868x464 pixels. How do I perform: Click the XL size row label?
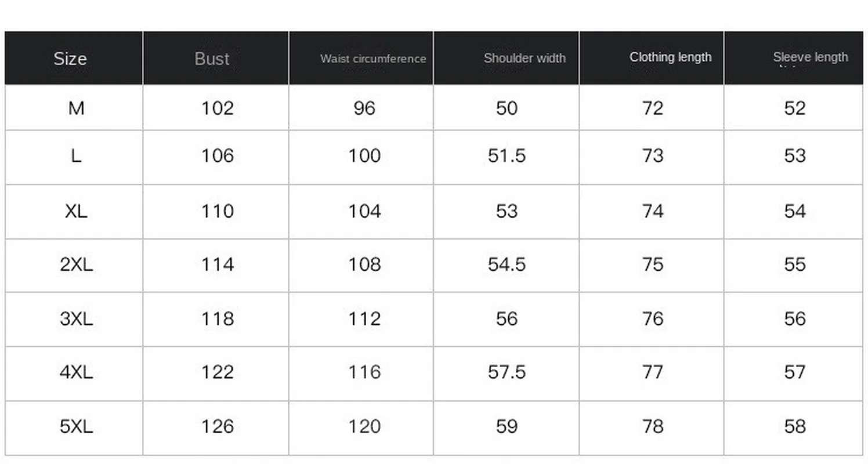(76, 211)
